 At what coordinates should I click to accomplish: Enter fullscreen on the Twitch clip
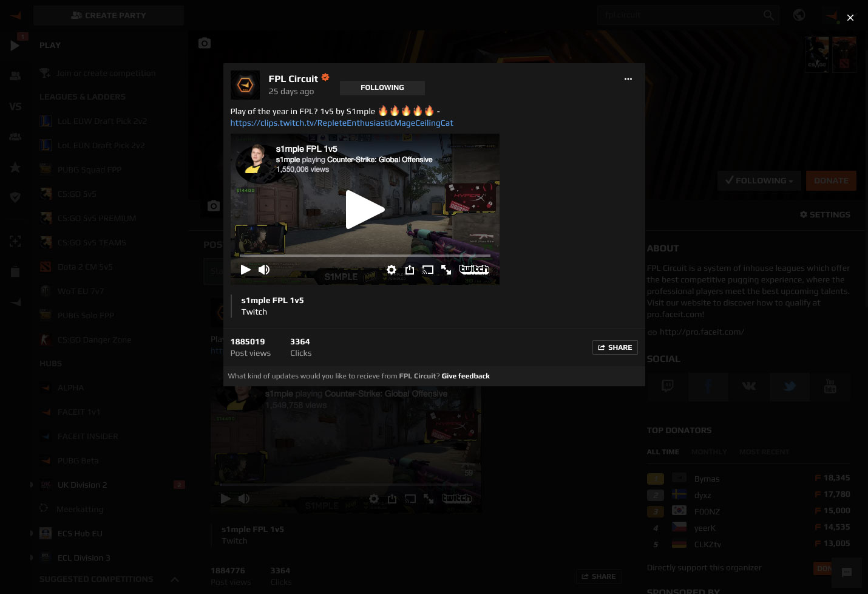446,270
